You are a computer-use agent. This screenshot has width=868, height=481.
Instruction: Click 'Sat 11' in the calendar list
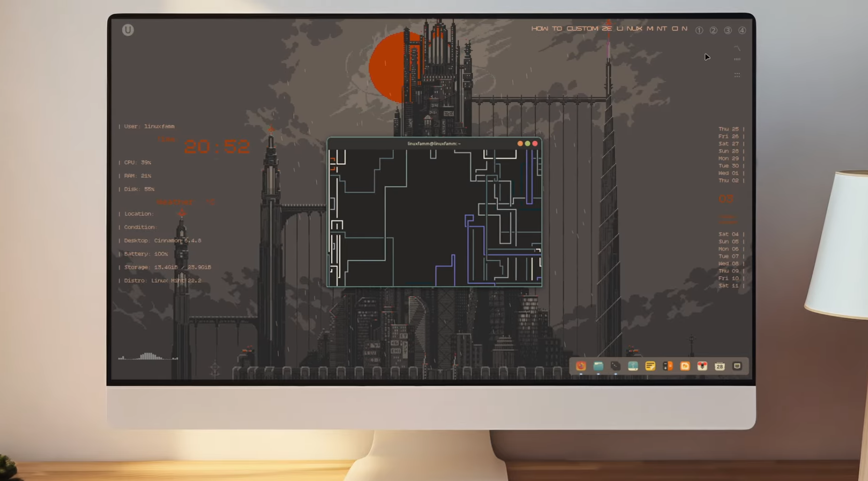(729, 286)
